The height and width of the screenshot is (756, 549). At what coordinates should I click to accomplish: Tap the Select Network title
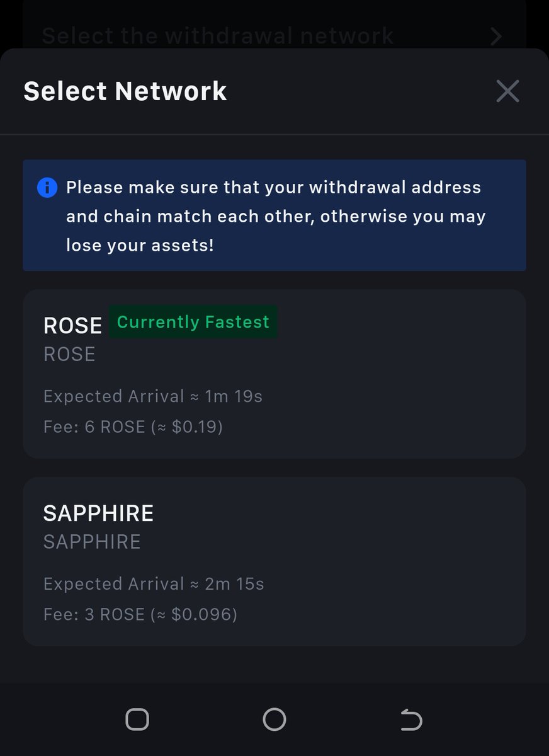125,91
